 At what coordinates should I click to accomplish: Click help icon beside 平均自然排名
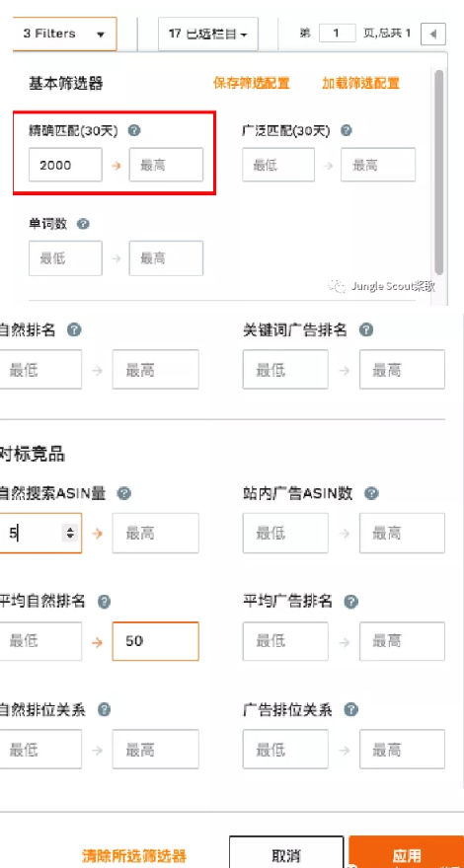[x=104, y=602]
